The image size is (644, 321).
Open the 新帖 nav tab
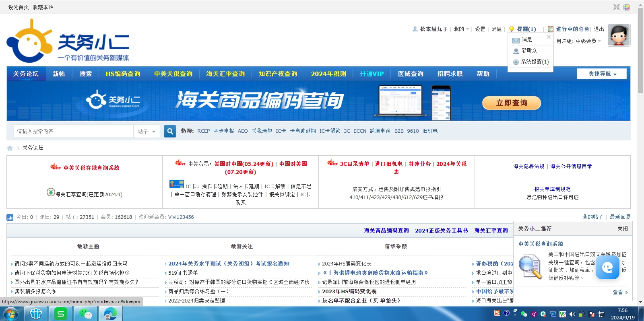59,74
